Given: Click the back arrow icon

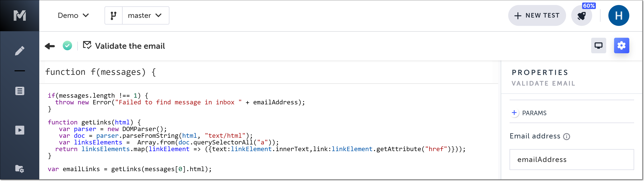Looking at the screenshot, I should (50, 46).
